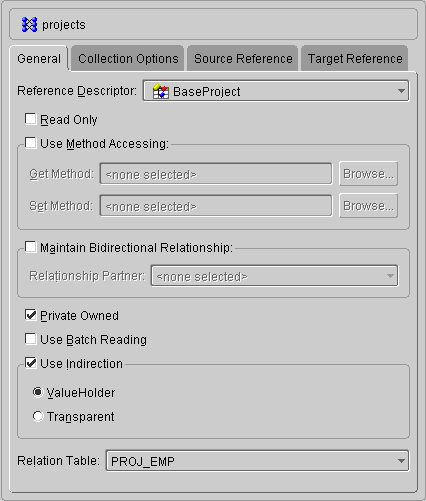426x501 pixels.
Task: Enable Use Method Accessing checkbox
Action: click(x=31, y=143)
